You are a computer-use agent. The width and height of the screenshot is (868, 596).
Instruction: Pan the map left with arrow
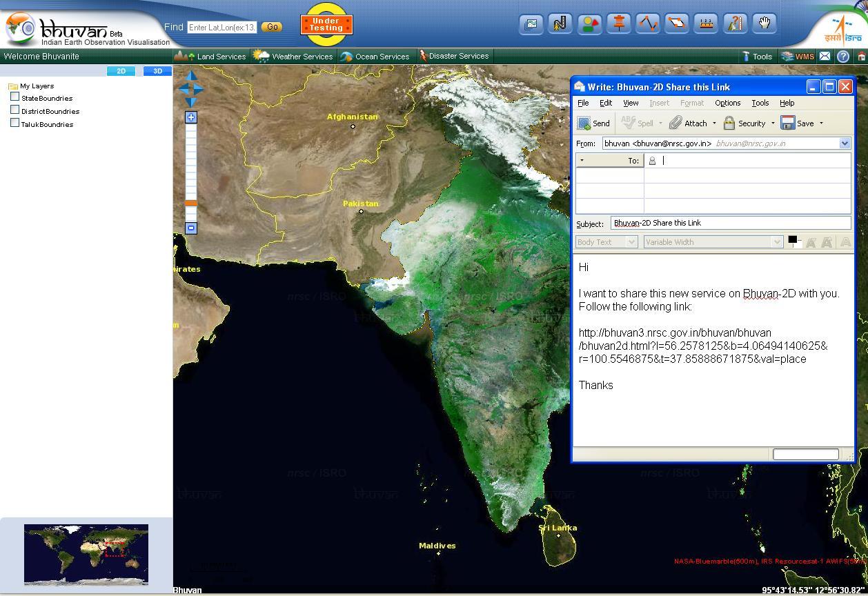183,89
